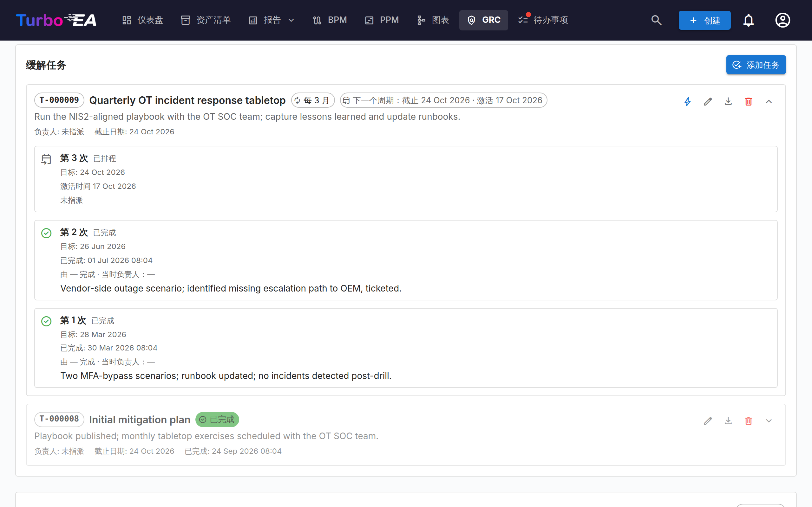Screen dimensions: 812x507
Task: Click the 添加任务 button
Action: click(756, 65)
